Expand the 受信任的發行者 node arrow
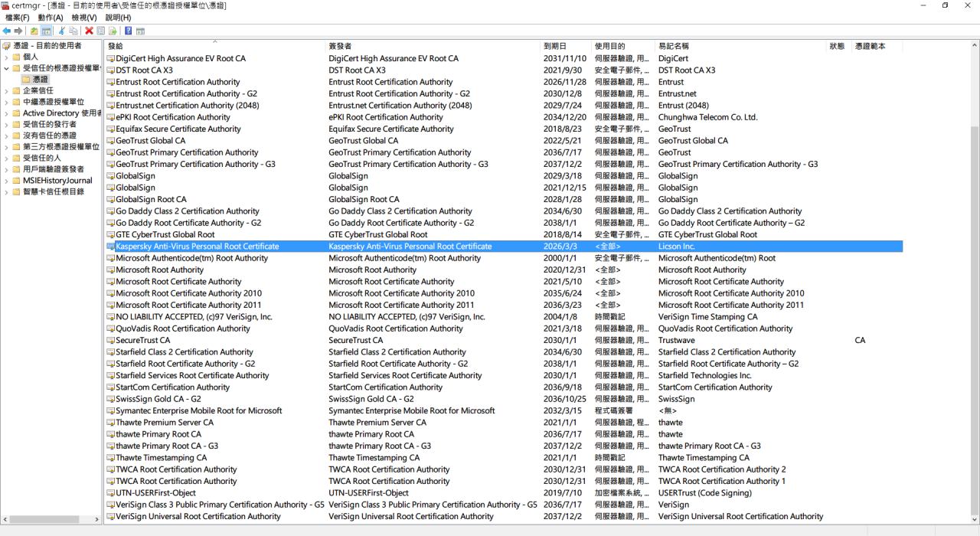 point(6,124)
